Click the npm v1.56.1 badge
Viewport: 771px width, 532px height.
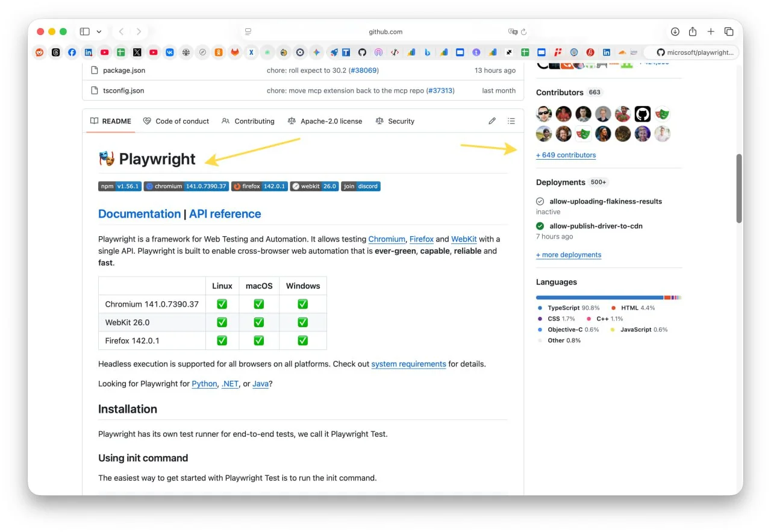tap(120, 186)
